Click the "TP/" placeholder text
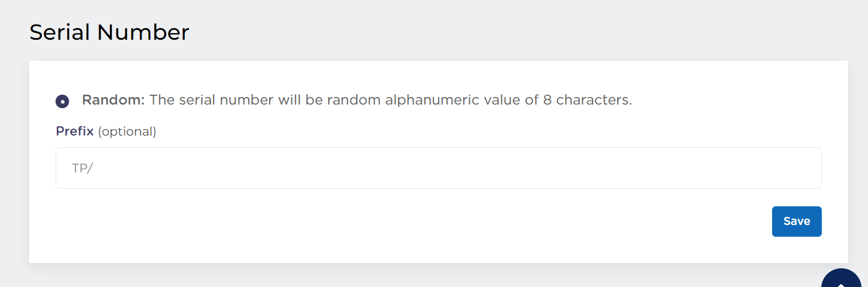Image resolution: width=868 pixels, height=287 pixels. click(x=82, y=168)
